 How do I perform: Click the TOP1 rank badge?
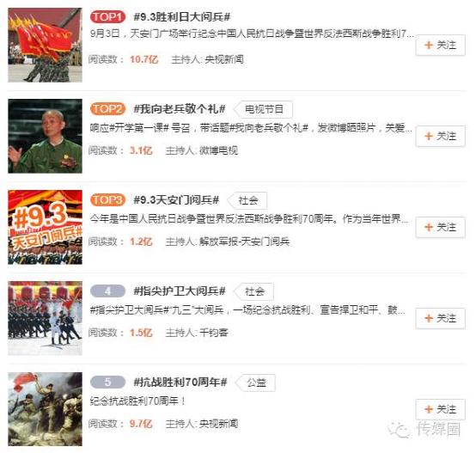107,17
